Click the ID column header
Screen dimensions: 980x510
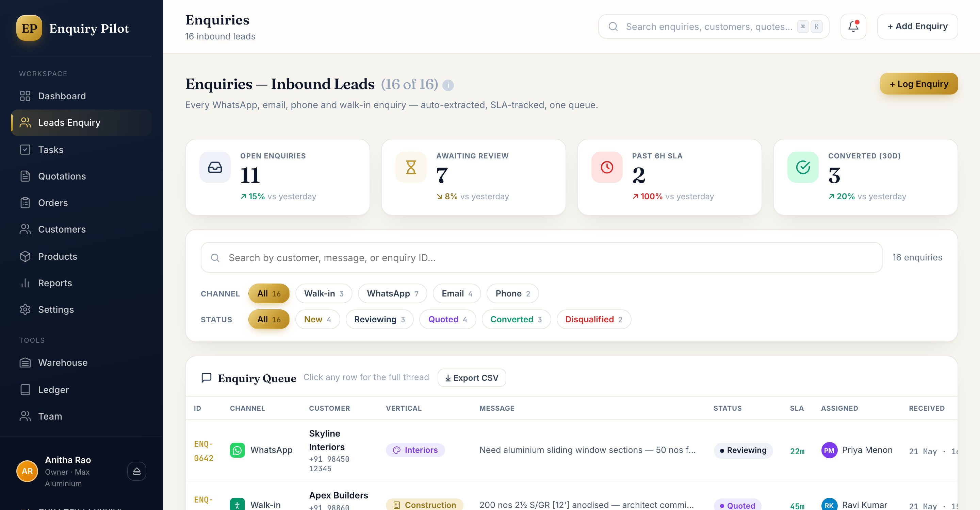click(x=197, y=408)
